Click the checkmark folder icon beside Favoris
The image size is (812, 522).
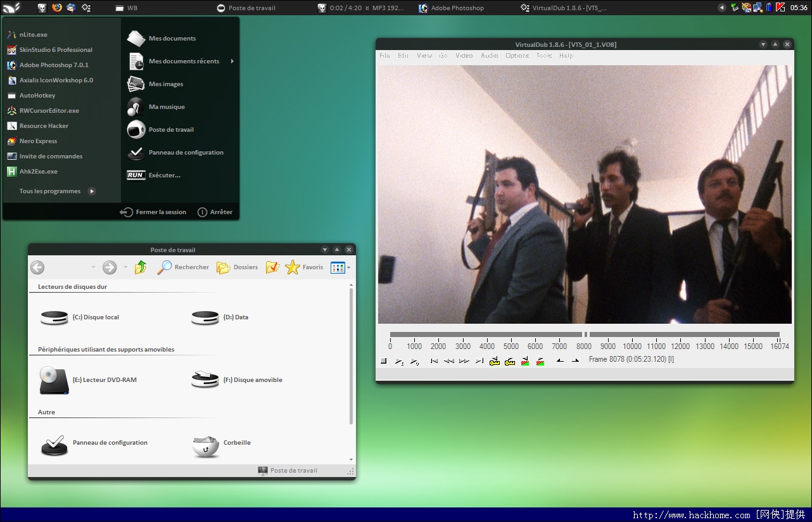point(272,267)
